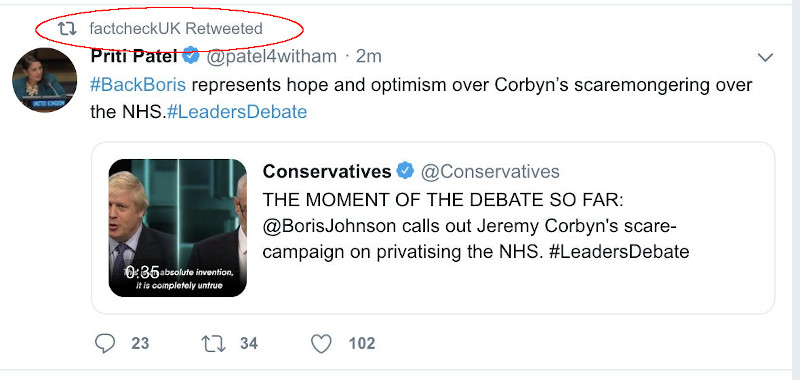The height and width of the screenshot is (380, 800).
Task: Click the Priti Patel display name
Action: [134, 56]
